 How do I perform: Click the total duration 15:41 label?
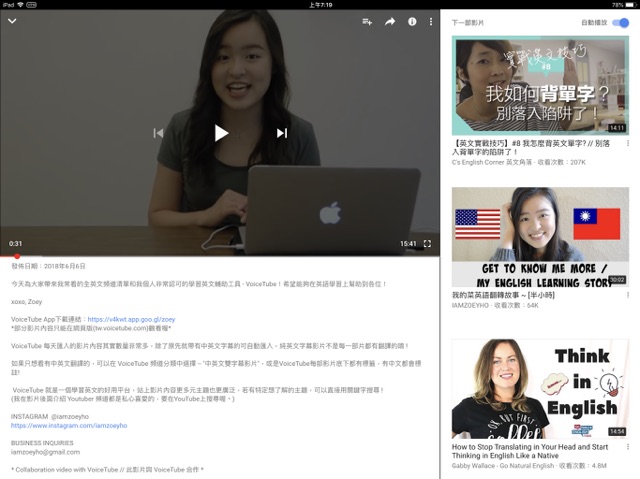(x=408, y=244)
